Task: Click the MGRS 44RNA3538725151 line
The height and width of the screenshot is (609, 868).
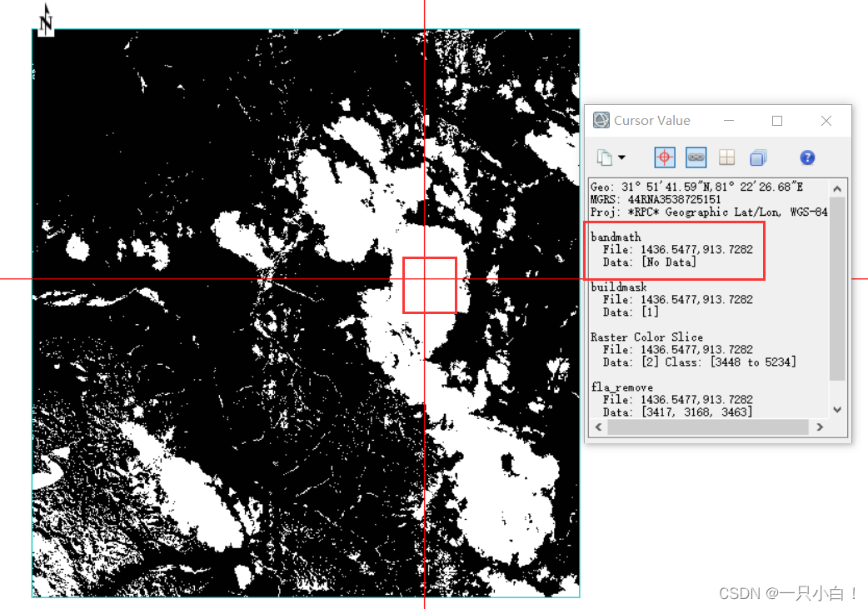Action: (x=656, y=199)
